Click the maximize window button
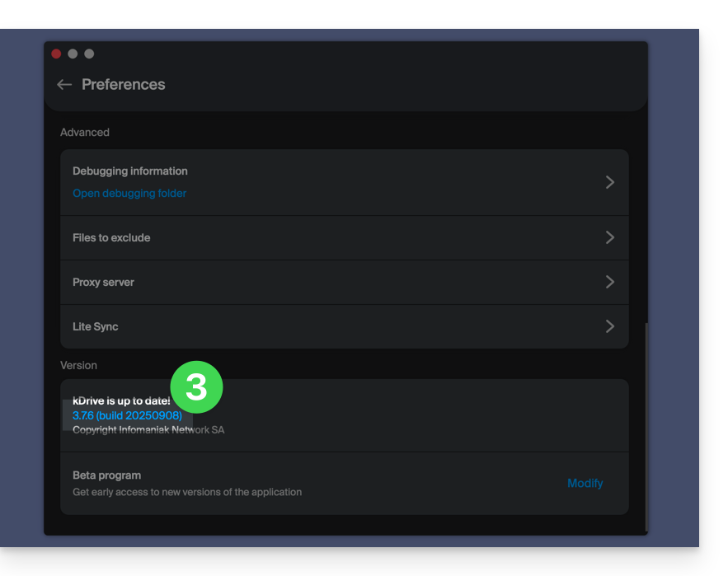The height and width of the screenshot is (576, 728). click(89, 54)
